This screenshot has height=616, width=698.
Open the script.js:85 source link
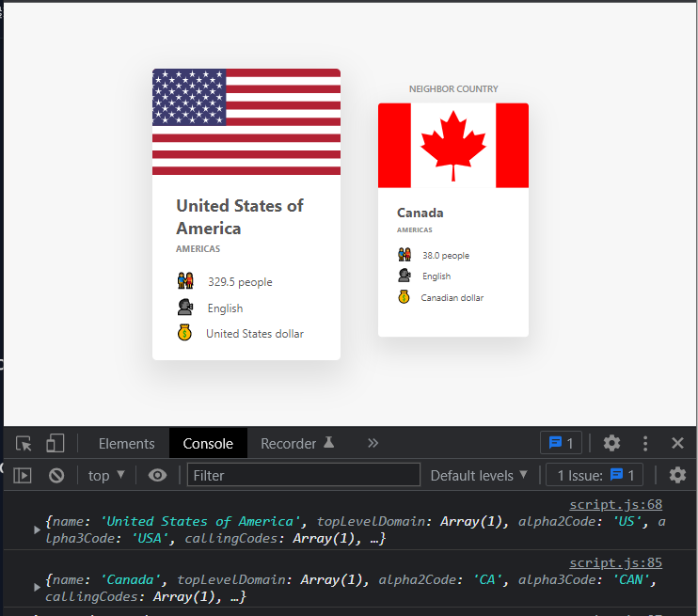coord(615,562)
